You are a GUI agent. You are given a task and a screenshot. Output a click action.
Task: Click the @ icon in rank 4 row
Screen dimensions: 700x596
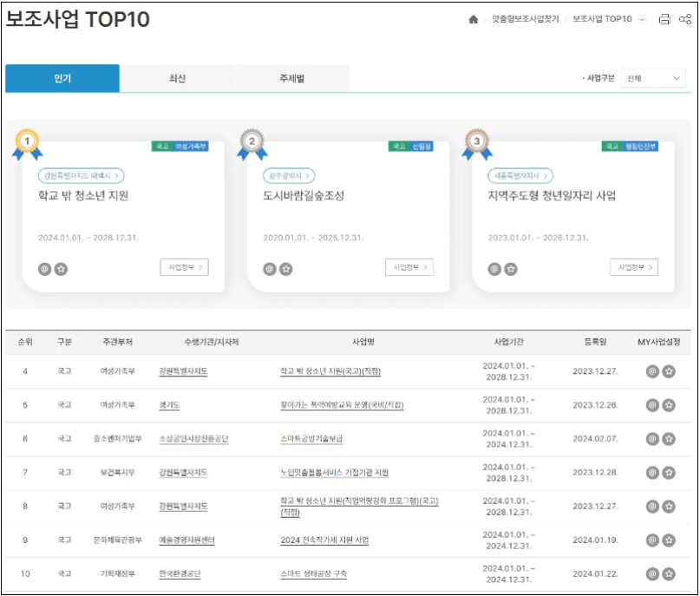pyautogui.click(x=652, y=371)
